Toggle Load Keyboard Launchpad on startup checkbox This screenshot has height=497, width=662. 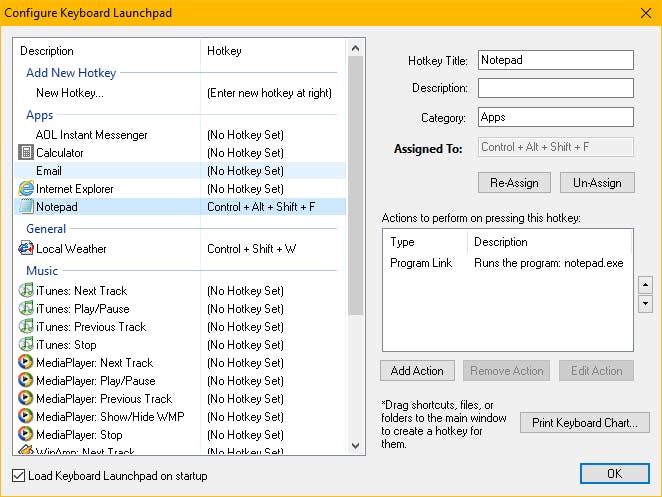(x=20, y=476)
